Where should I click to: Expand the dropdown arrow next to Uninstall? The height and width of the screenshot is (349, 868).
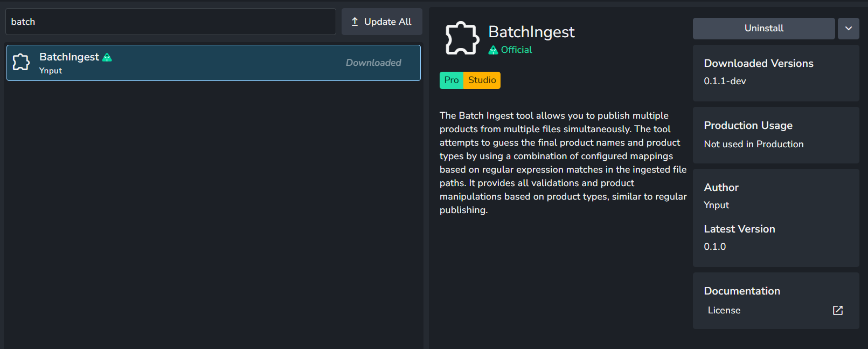(x=848, y=29)
